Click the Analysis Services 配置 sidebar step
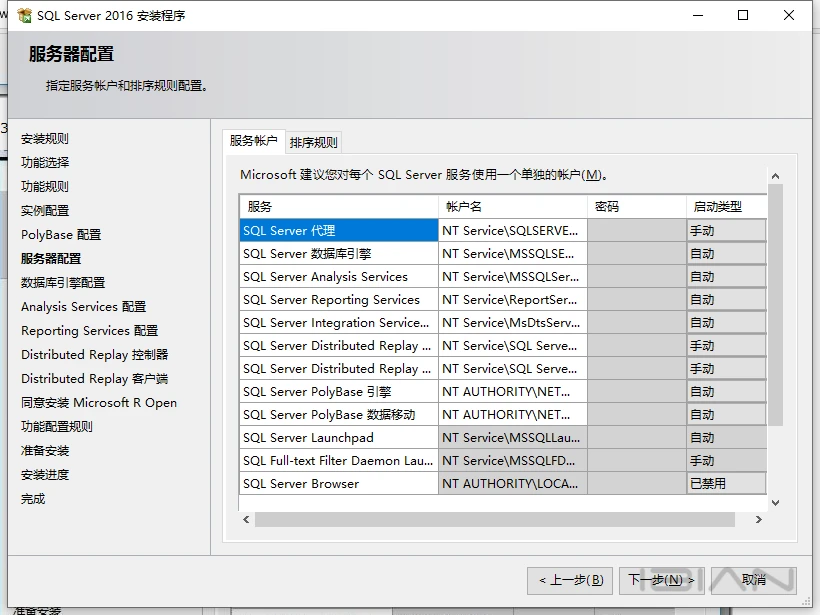 click(x=84, y=307)
